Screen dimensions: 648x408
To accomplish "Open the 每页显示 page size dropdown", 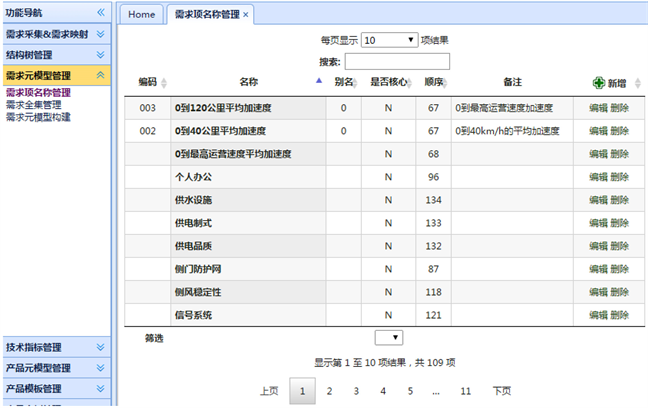I will point(389,41).
